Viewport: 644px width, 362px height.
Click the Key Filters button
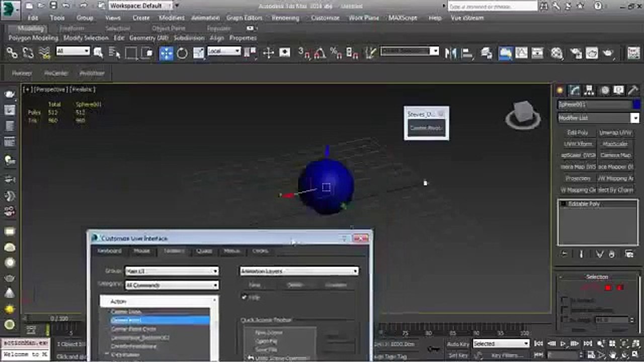[506, 355]
